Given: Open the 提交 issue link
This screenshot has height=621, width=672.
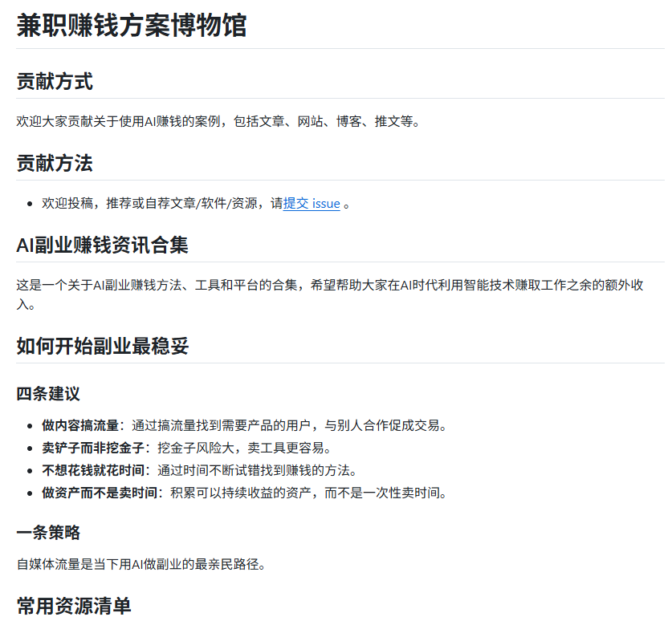Looking at the screenshot, I should point(312,204).
